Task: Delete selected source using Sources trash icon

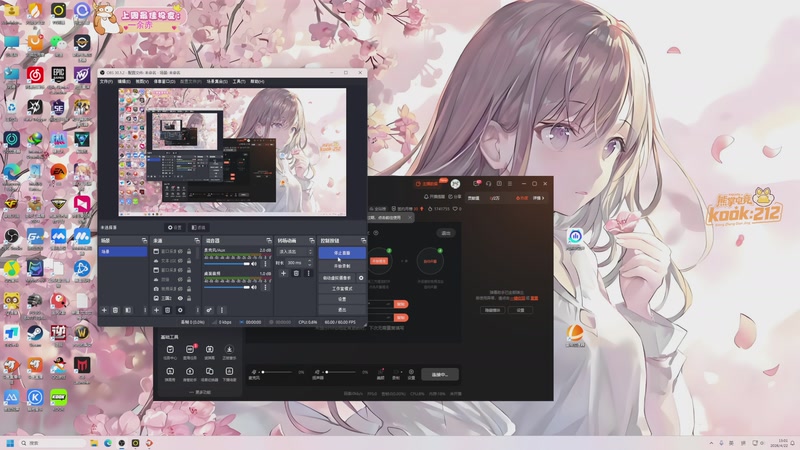Action: [167, 310]
